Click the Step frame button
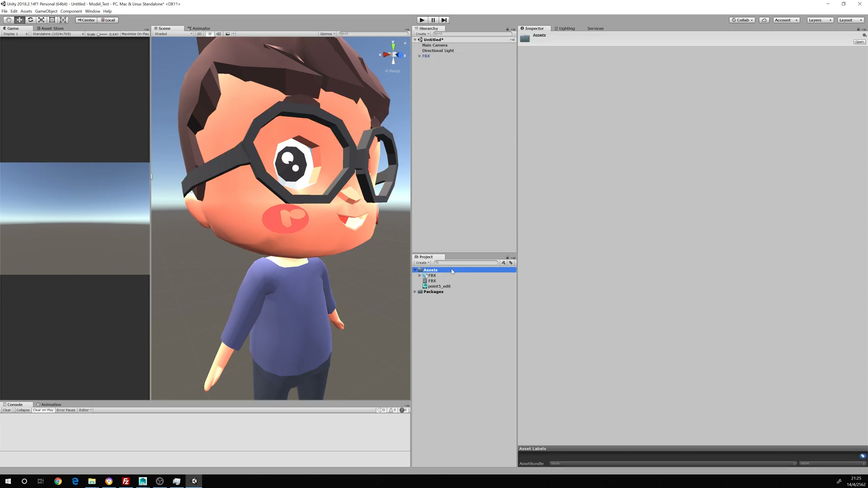Screen dimensions: 868x488 [444, 20]
